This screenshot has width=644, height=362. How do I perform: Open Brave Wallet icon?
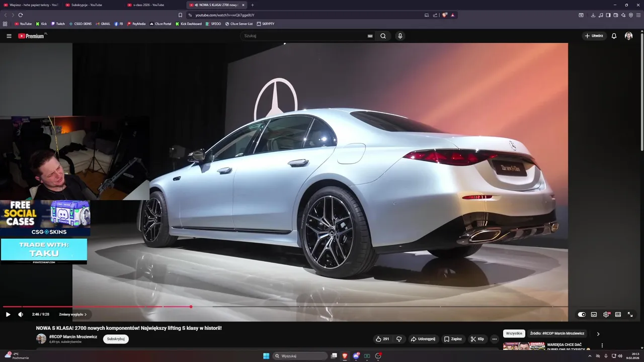pyautogui.click(x=616, y=15)
